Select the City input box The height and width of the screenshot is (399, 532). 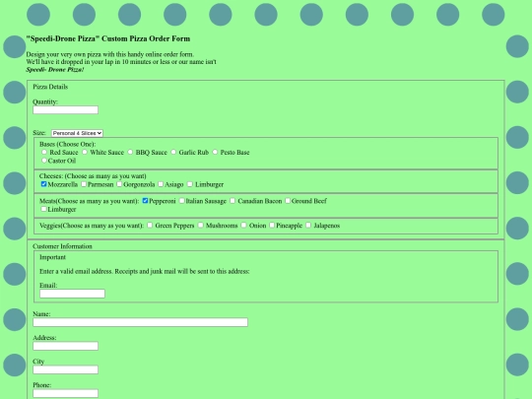click(65, 369)
